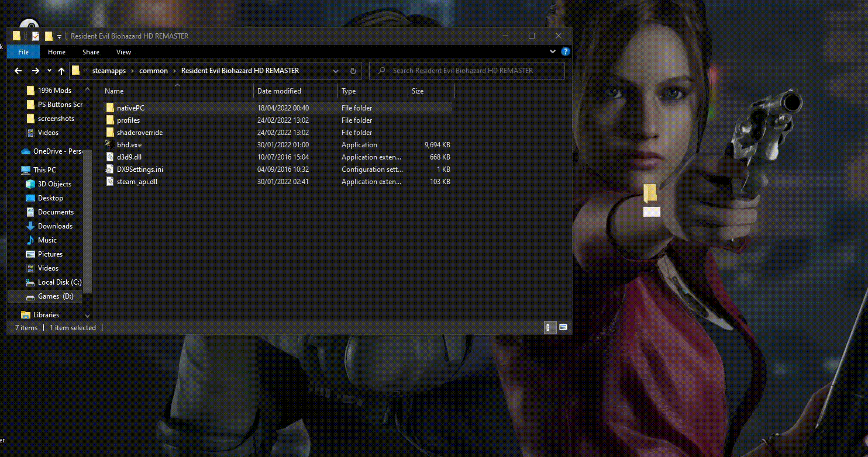Click the Documents icon in the sidebar

pyautogui.click(x=31, y=212)
